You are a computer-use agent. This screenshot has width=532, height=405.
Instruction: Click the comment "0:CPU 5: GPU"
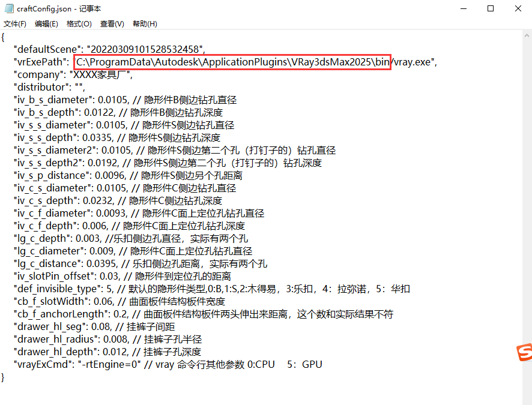(x=285, y=364)
